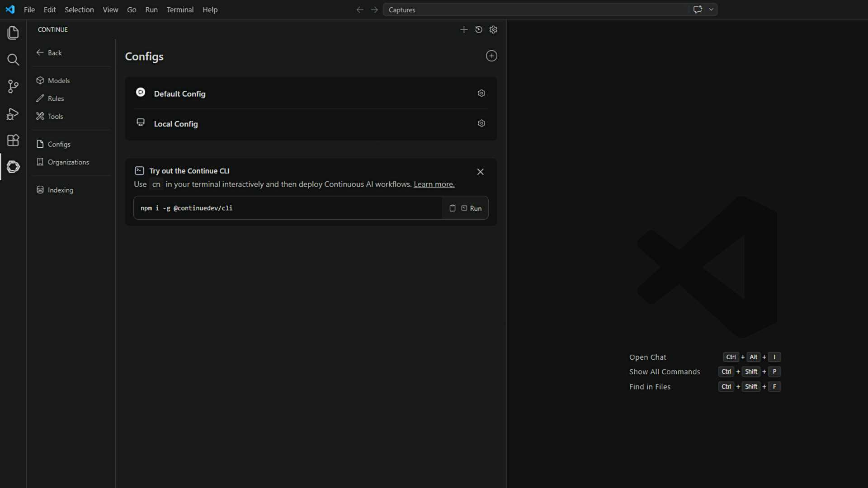868x488 pixels.
Task: Open the Run menu
Action: [151, 10]
